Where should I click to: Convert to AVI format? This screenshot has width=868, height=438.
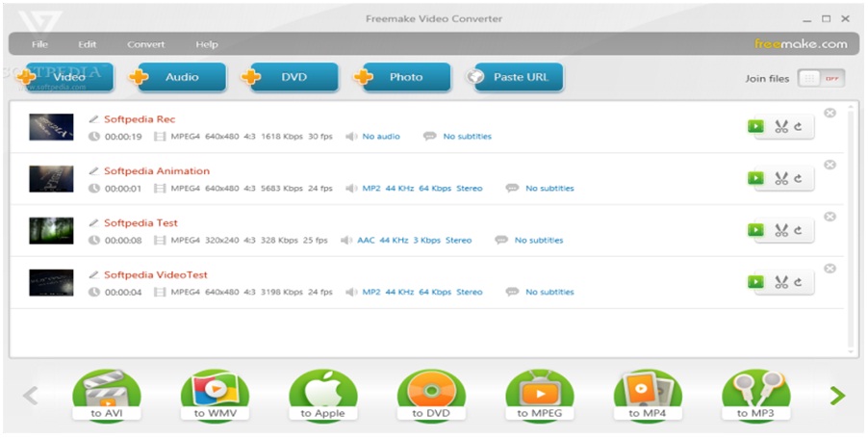[107, 397]
